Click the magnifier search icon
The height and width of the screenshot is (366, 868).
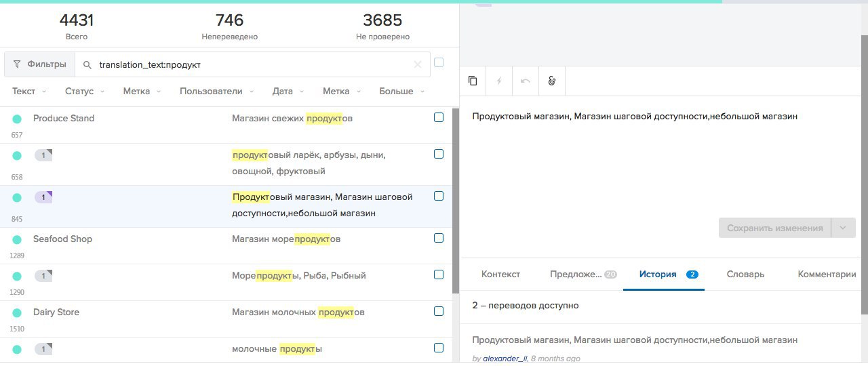[x=87, y=65]
